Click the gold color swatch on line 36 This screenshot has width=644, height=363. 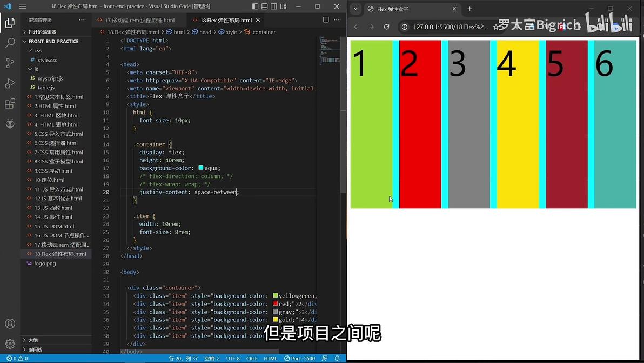click(275, 319)
